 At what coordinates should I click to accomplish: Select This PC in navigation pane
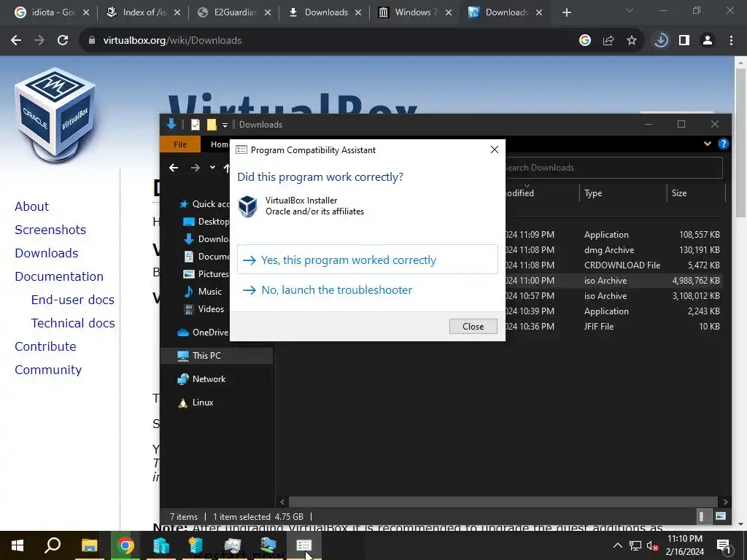pyautogui.click(x=217, y=356)
